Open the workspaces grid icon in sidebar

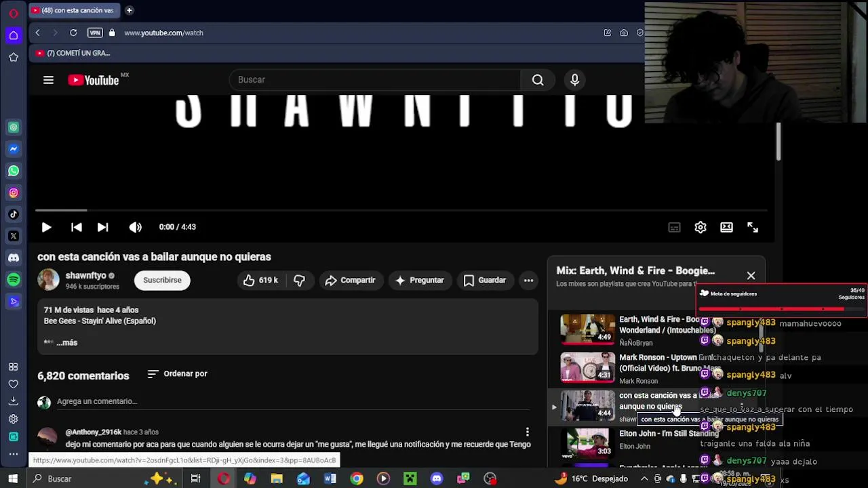14,367
